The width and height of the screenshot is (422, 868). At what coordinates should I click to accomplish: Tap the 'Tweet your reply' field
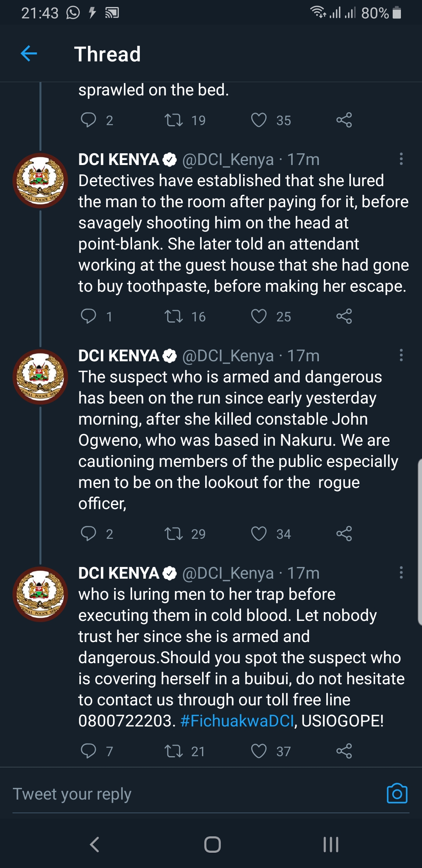[195, 794]
